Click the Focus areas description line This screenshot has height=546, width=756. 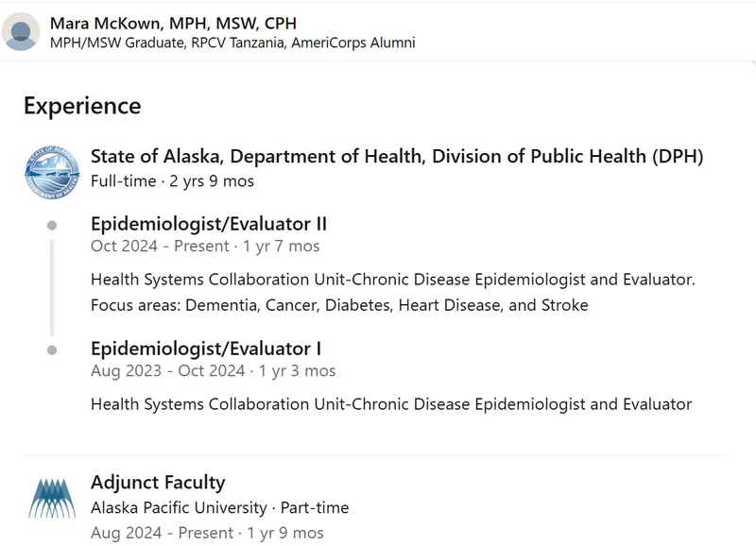pyautogui.click(x=339, y=305)
